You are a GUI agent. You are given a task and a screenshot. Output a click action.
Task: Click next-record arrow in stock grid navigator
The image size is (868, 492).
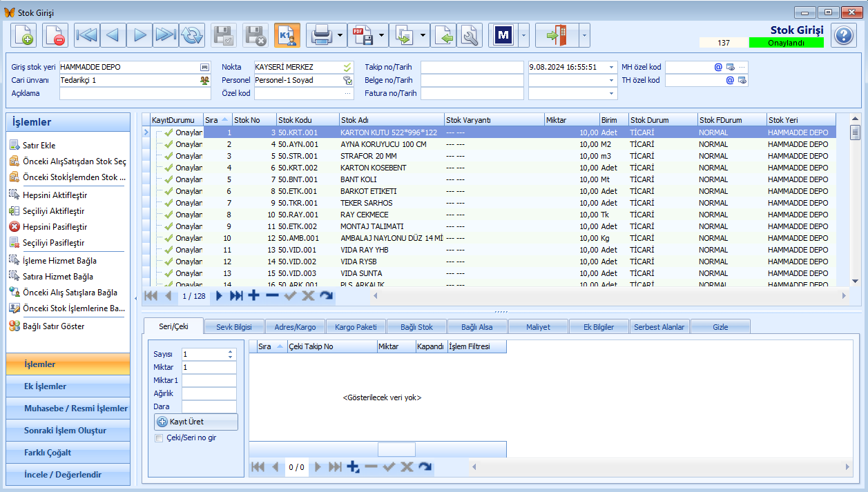click(x=219, y=295)
